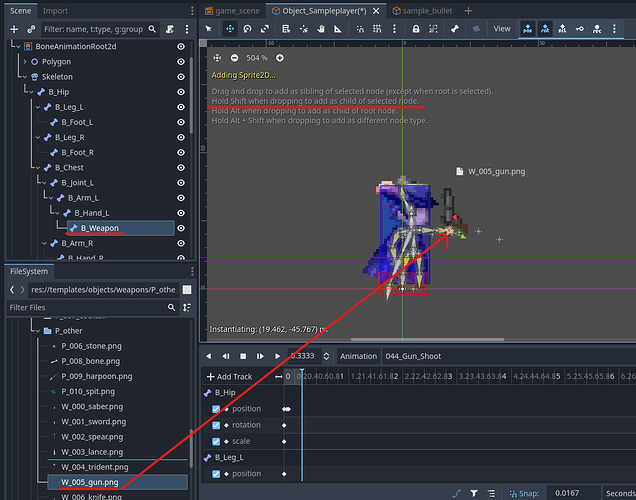Toggle visibility of B_Weapon node
The image size is (636, 500).
180,228
